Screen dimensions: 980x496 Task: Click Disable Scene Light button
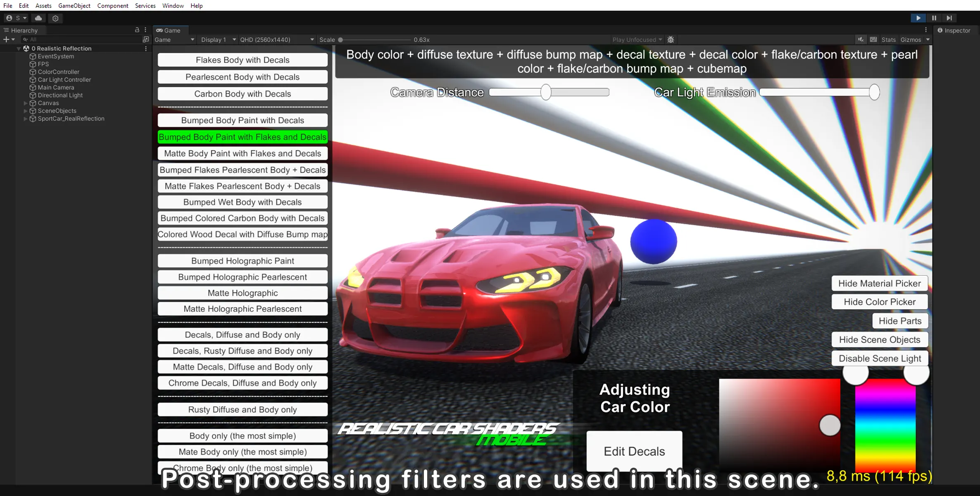pos(880,358)
